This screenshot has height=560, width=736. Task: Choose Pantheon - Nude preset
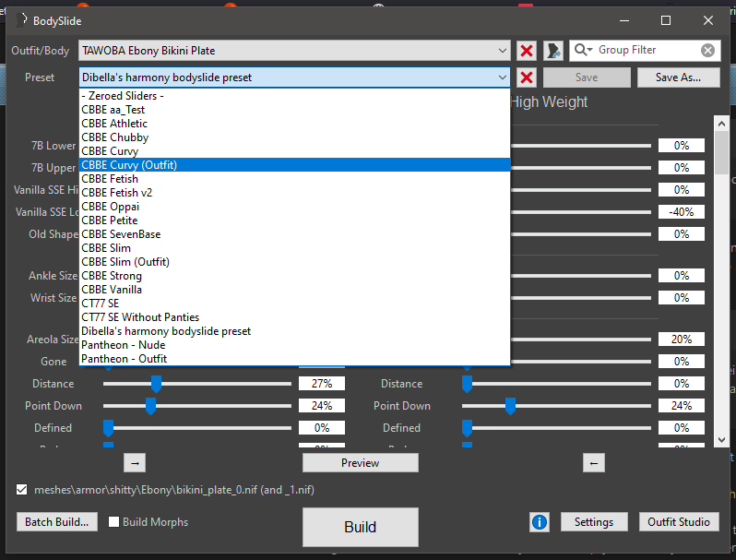(x=124, y=345)
